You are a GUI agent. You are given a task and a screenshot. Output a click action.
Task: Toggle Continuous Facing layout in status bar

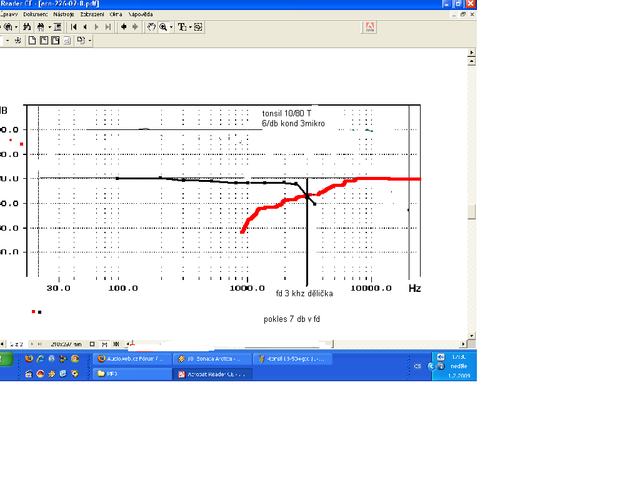(x=116, y=344)
